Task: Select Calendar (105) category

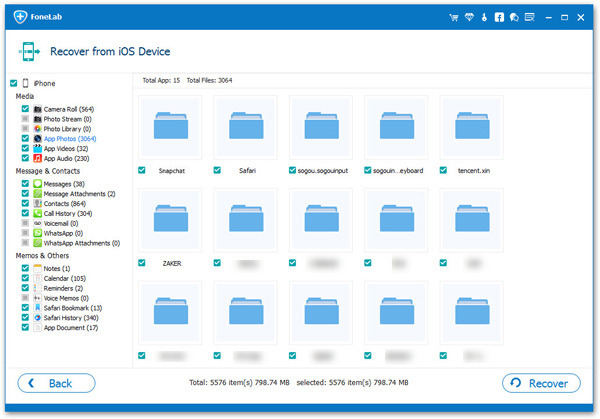Action: point(65,278)
